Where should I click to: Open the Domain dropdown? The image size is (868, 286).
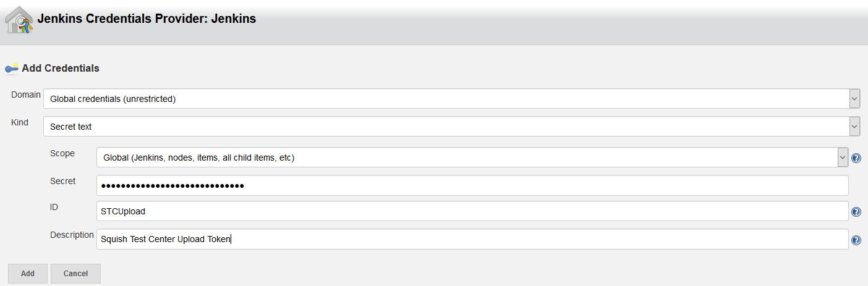coord(451,99)
